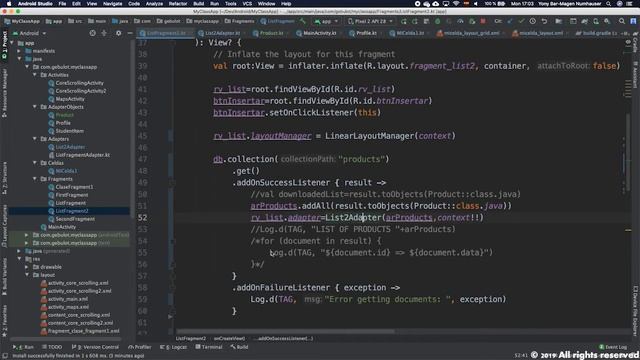Switch to List2Adapter.kt editor tab
Viewport: 640px width, 360px height.
pyautogui.click(x=220, y=33)
